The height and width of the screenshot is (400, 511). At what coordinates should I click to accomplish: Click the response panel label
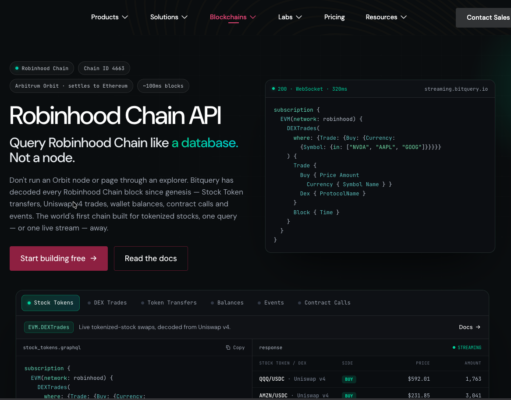270,347
